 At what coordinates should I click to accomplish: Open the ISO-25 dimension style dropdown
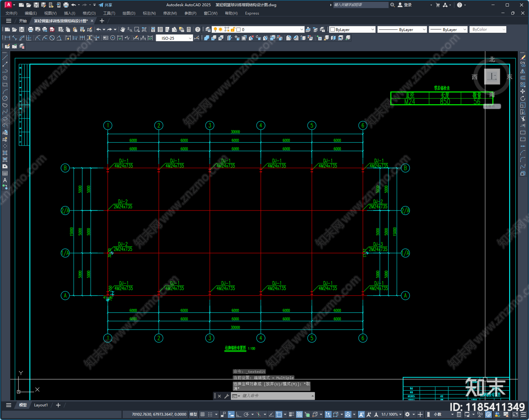pos(174,38)
